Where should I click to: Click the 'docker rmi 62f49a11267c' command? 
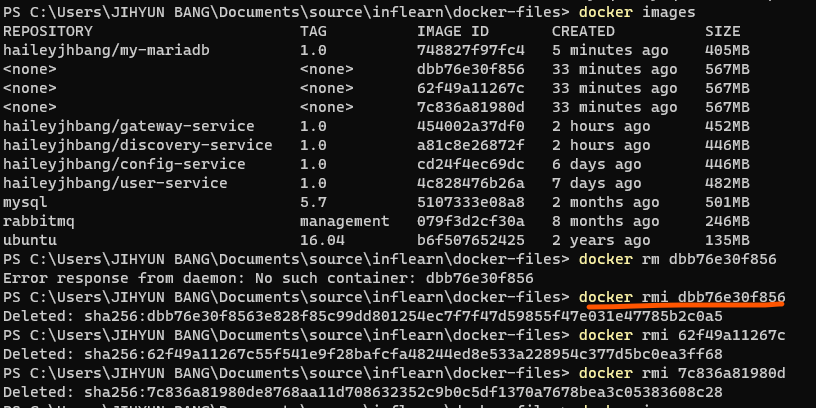[x=682, y=335]
